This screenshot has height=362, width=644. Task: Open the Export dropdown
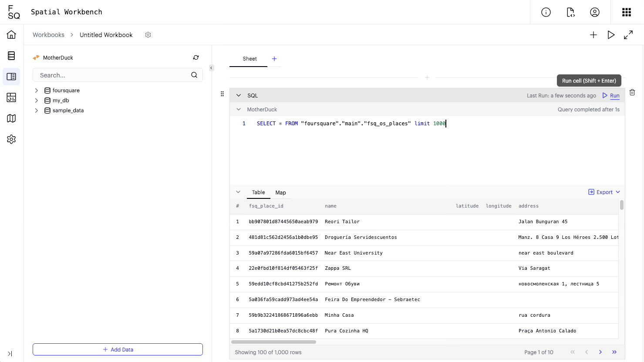coord(604,192)
